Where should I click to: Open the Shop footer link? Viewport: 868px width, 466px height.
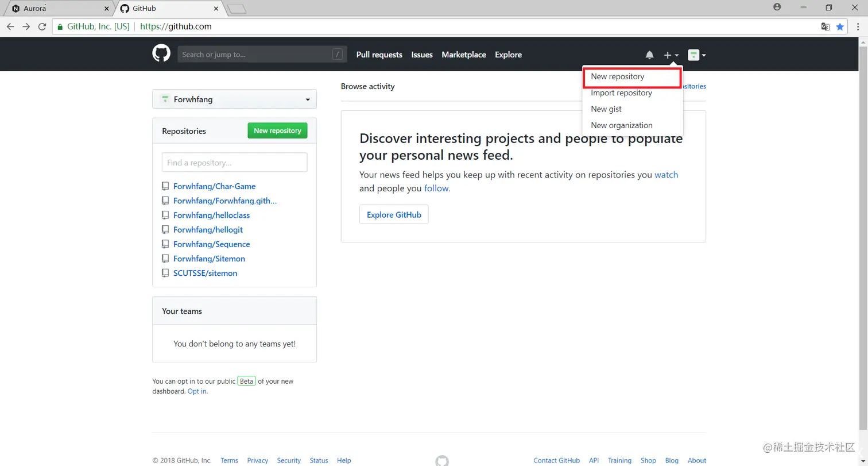(x=648, y=460)
